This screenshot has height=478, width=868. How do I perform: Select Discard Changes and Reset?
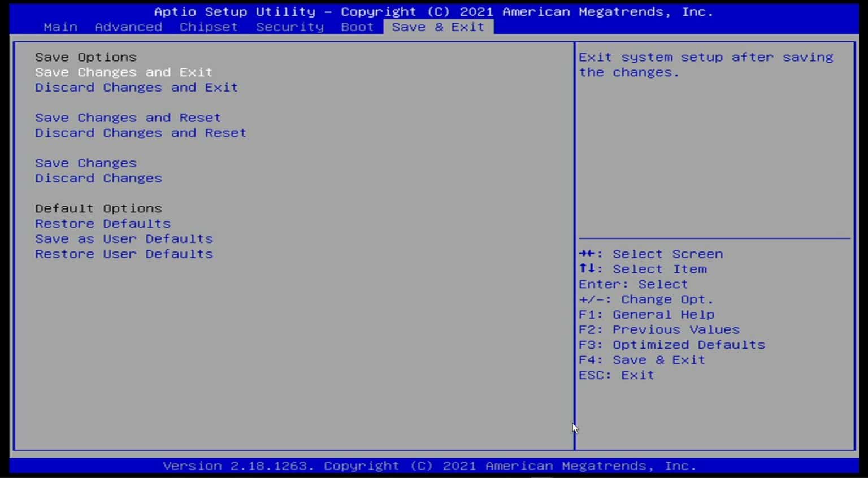click(x=140, y=133)
